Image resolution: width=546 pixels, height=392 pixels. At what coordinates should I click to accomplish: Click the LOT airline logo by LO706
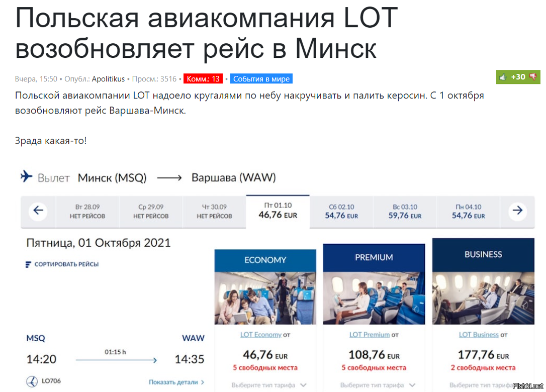(x=32, y=381)
